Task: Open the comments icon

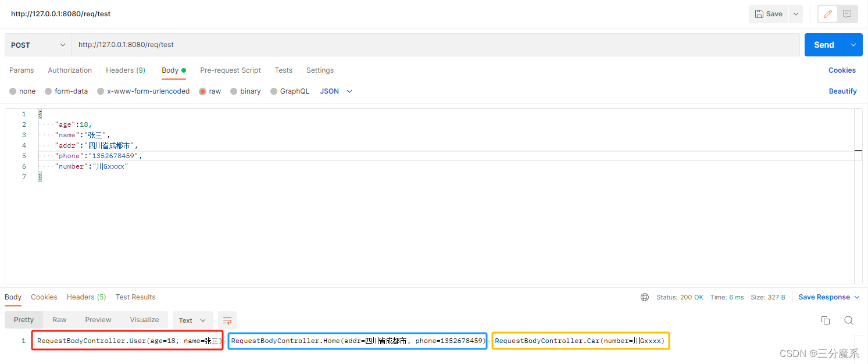Action: coord(847,14)
